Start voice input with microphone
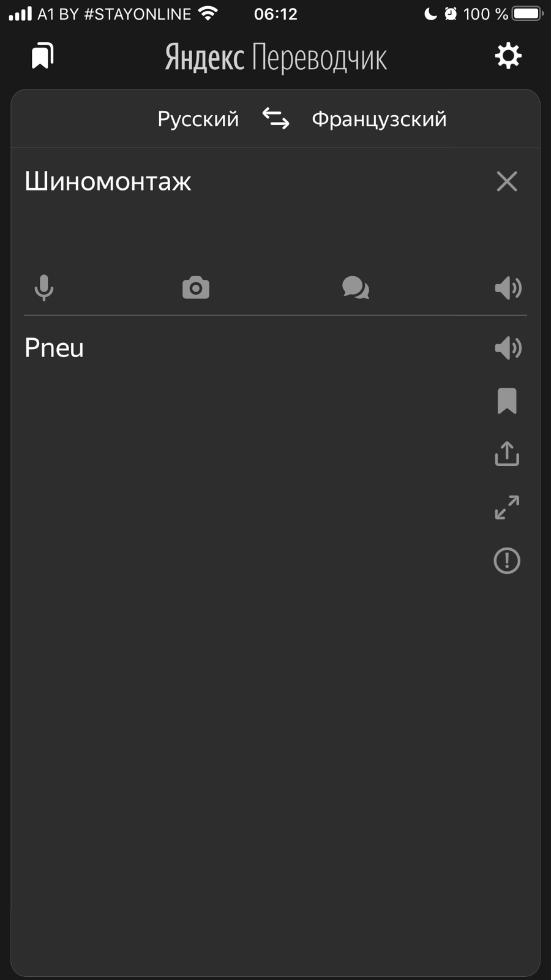Image resolution: width=551 pixels, height=980 pixels. click(44, 288)
